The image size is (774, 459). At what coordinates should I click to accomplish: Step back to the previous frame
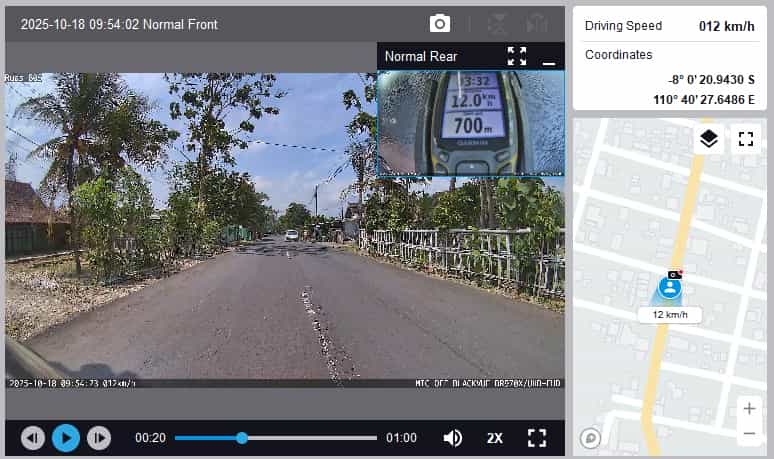[x=33, y=437]
